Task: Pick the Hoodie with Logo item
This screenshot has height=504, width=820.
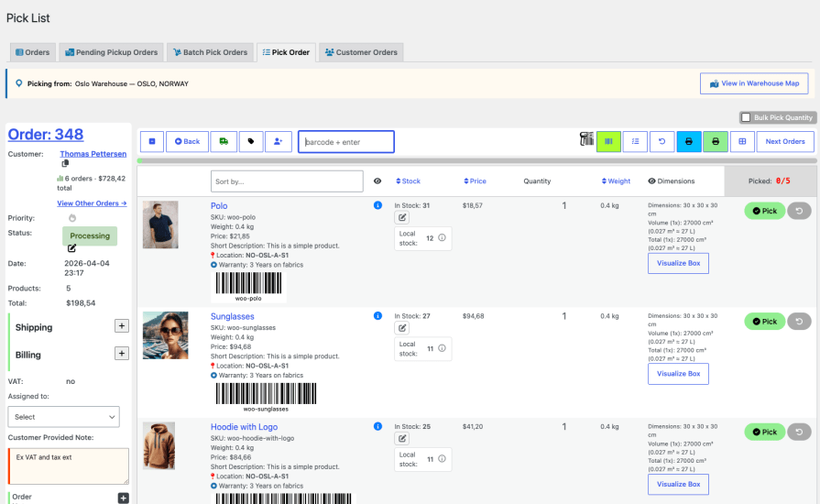Action: 764,432
